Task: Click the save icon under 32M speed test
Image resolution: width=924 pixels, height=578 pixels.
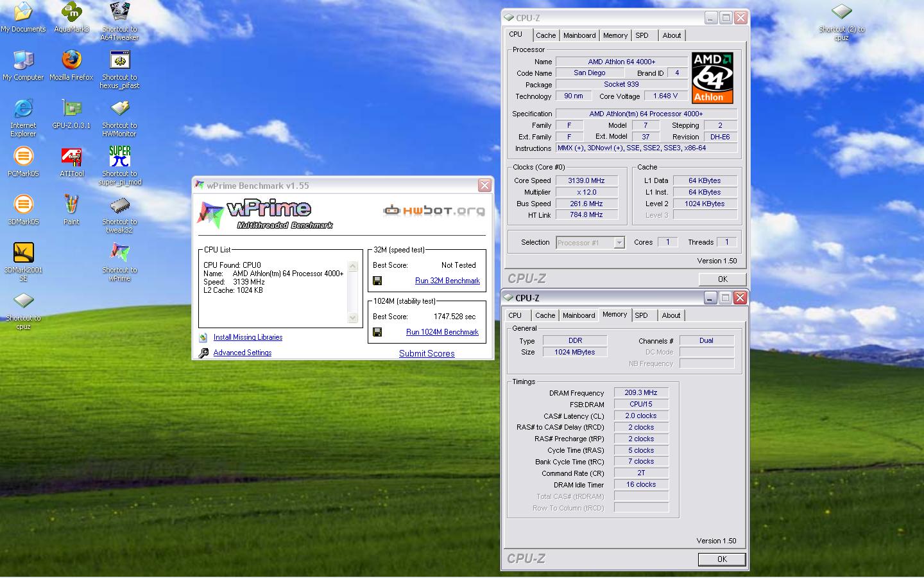Action: pyautogui.click(x=377, y=281)
